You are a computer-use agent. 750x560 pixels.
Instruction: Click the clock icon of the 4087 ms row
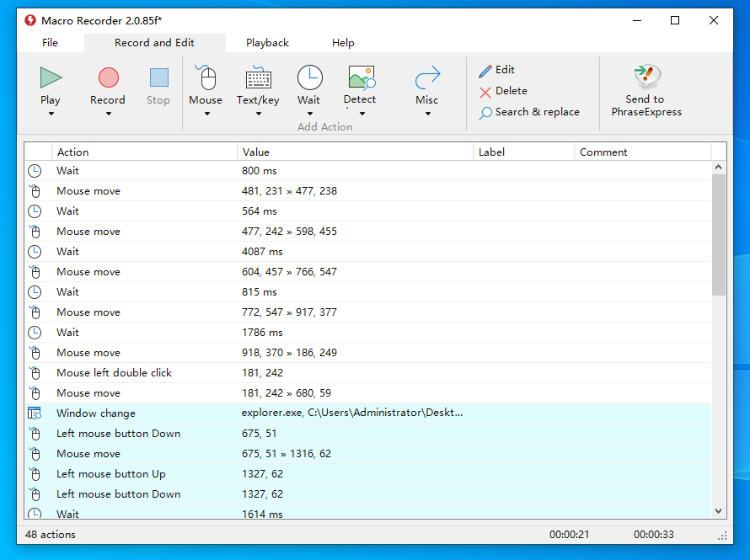click(x=35, y=251)
